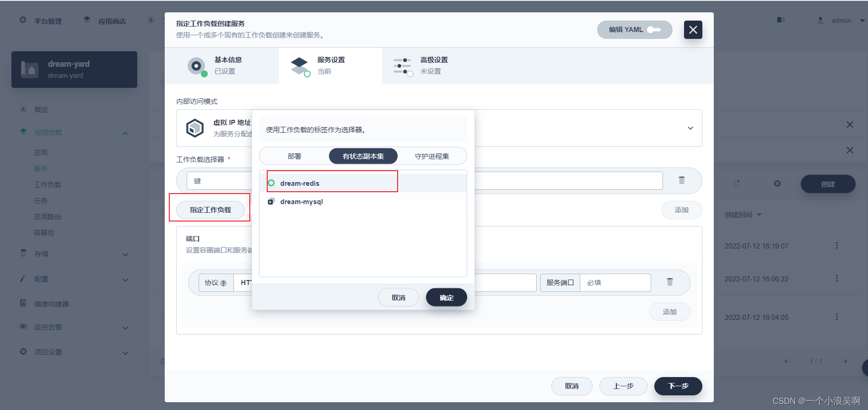The image size is (868, 410).
Task: Open more actions for 16:06:22 row
Action: (x=837, y=279)
